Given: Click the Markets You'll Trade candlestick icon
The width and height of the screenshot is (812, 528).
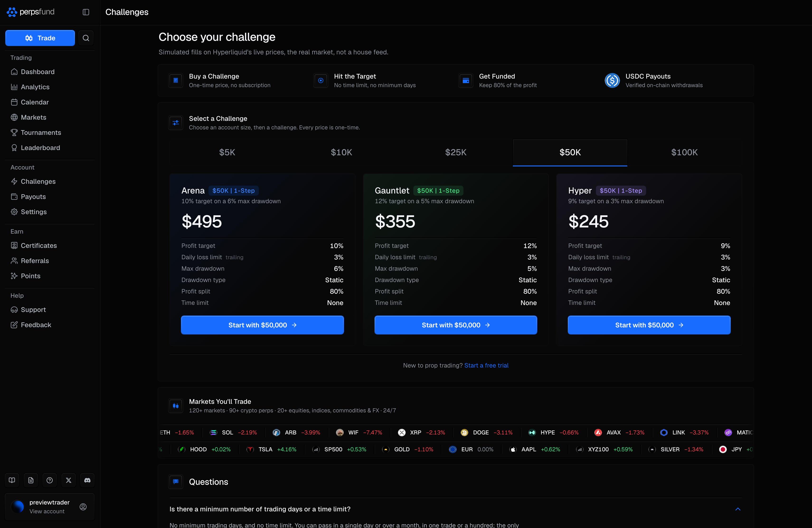Looking at the screenshot, I should point(176,406).
